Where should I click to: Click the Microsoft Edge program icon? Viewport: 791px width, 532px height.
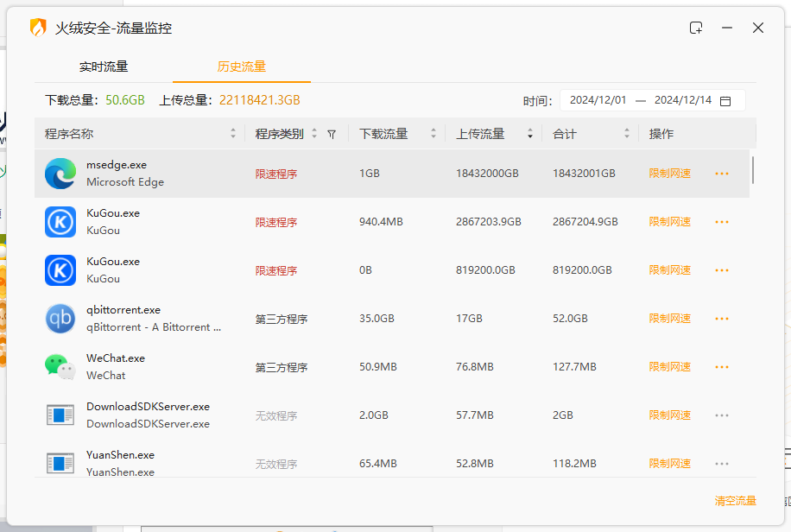pyautogui.click(x=60, y=174)
